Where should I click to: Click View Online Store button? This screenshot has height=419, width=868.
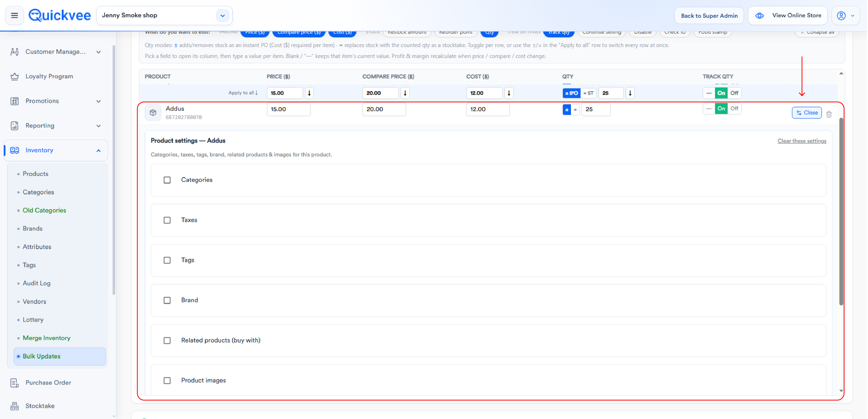788,16
